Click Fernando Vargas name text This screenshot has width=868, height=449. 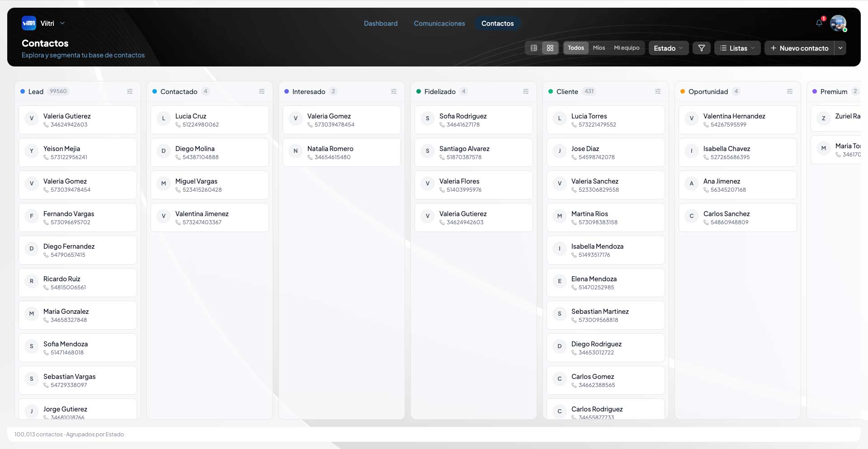(x=69, y=214)
